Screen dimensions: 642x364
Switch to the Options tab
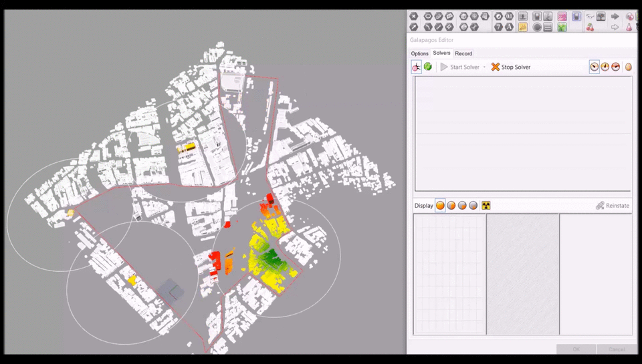419,53
